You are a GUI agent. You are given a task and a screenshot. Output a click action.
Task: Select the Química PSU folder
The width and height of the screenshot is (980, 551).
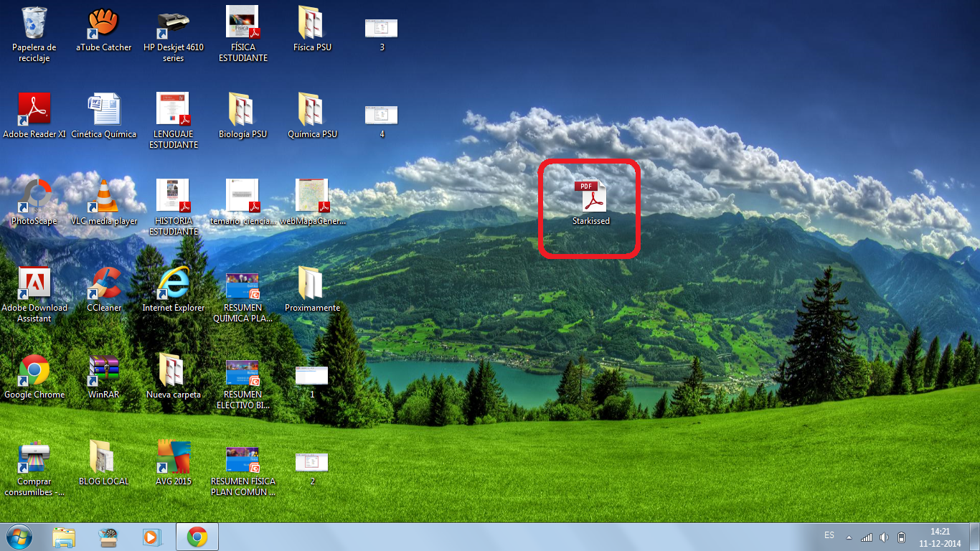[x=312, y=116]
